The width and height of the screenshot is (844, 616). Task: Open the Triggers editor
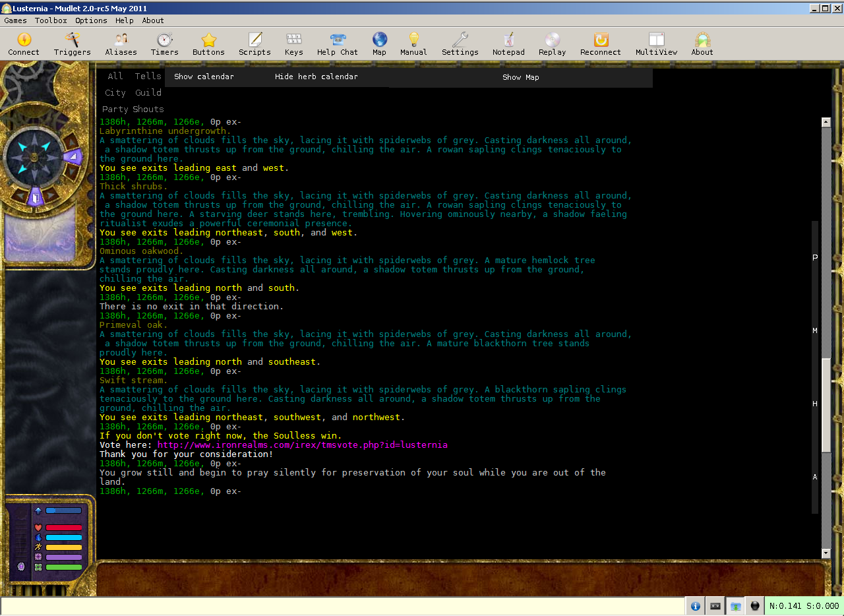[x=73, y=44]
